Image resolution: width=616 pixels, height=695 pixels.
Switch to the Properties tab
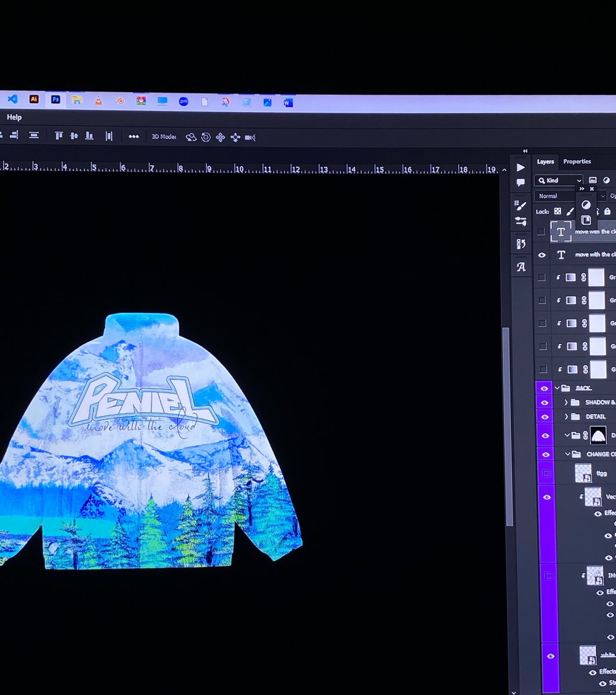(577, 162)
